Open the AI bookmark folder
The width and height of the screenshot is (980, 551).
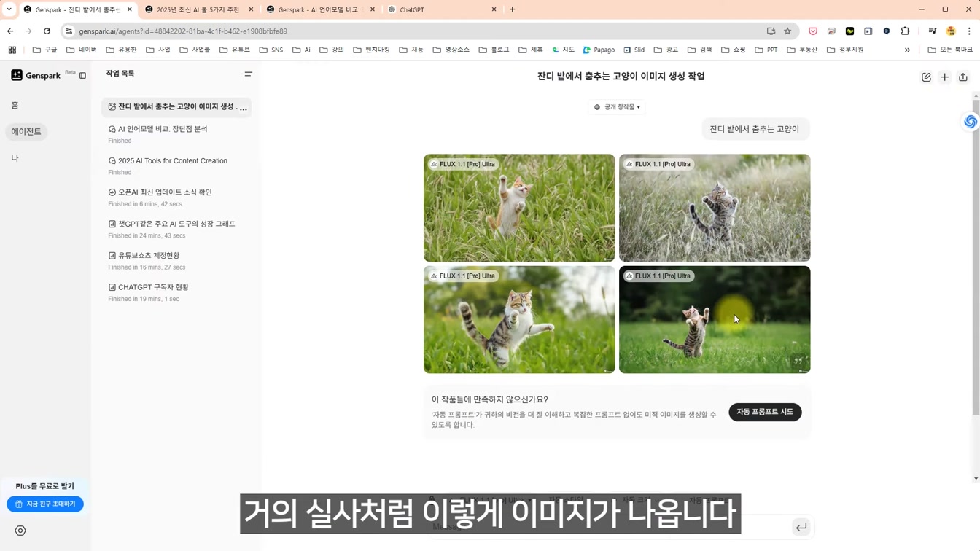[301, 50]
